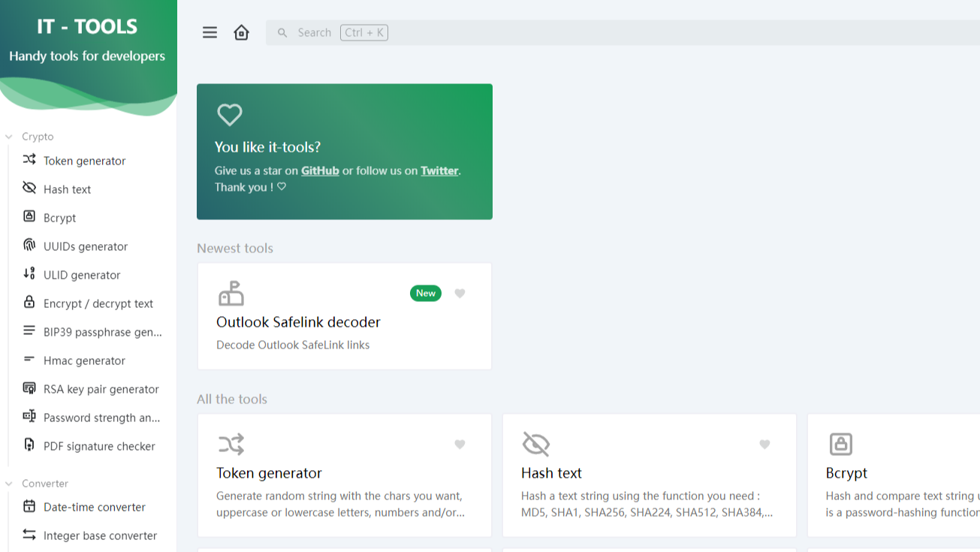Open the Bcrypt card title
This screenshot has width=980, height=552.
coord(846,472)
